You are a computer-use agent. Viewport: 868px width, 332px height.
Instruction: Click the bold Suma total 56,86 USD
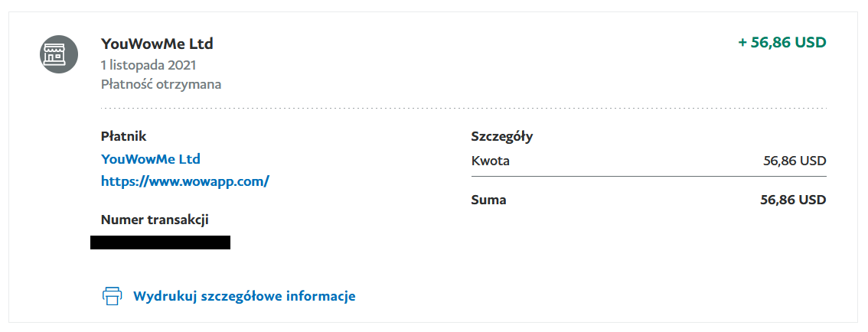tap(793, 200)
